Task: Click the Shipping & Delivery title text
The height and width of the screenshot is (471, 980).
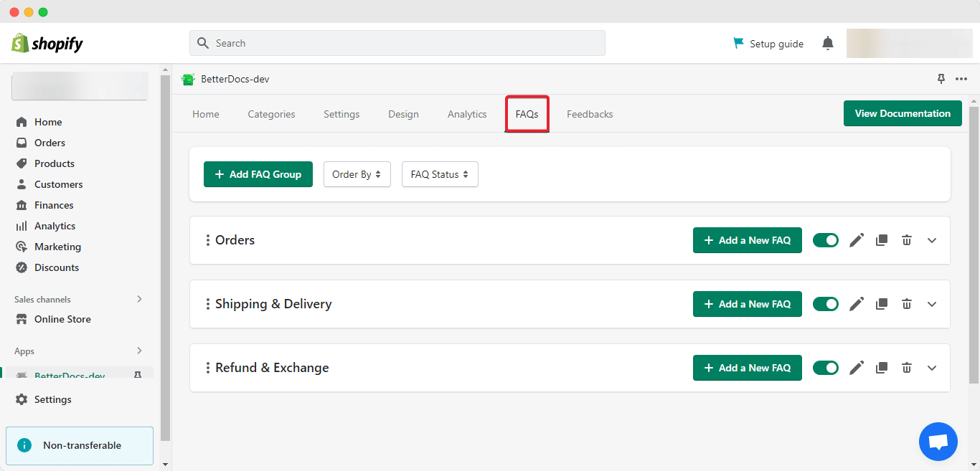Action: (x=273, y=304)
